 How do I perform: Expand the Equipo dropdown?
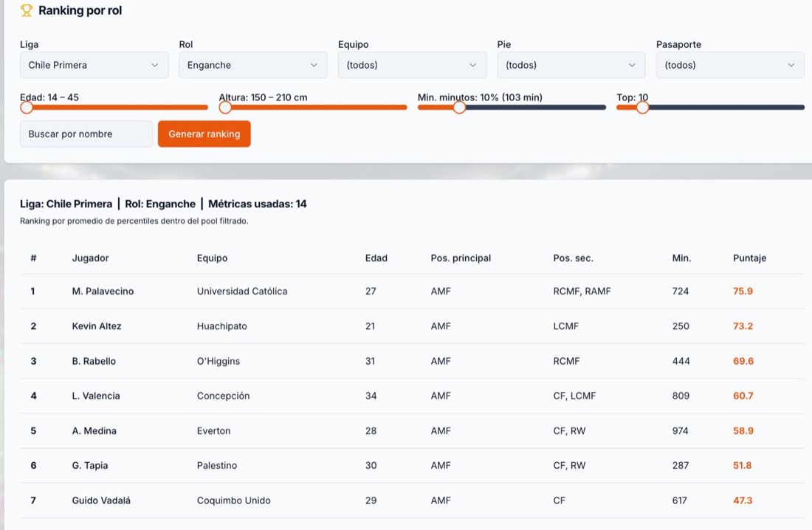[x=412, y=65]
